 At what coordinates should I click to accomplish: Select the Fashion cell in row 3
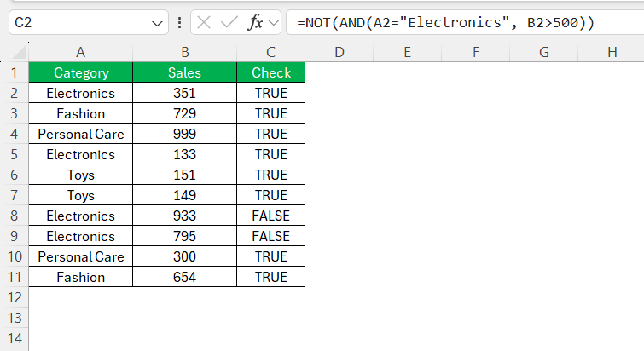click(81, 113)
